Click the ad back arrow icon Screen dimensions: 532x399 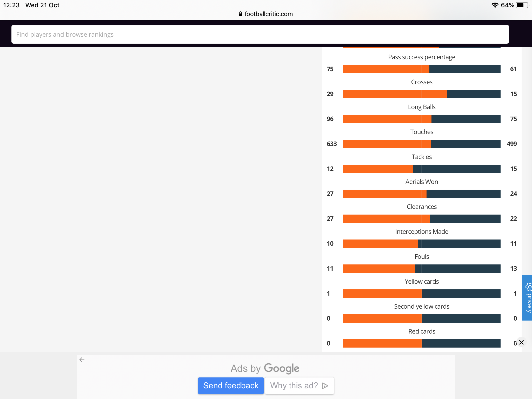coord(82,360)
